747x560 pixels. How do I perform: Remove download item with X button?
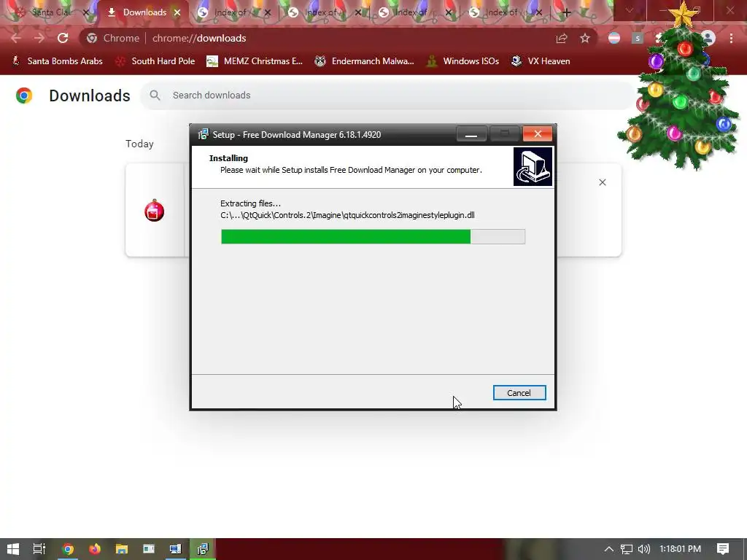602,182
